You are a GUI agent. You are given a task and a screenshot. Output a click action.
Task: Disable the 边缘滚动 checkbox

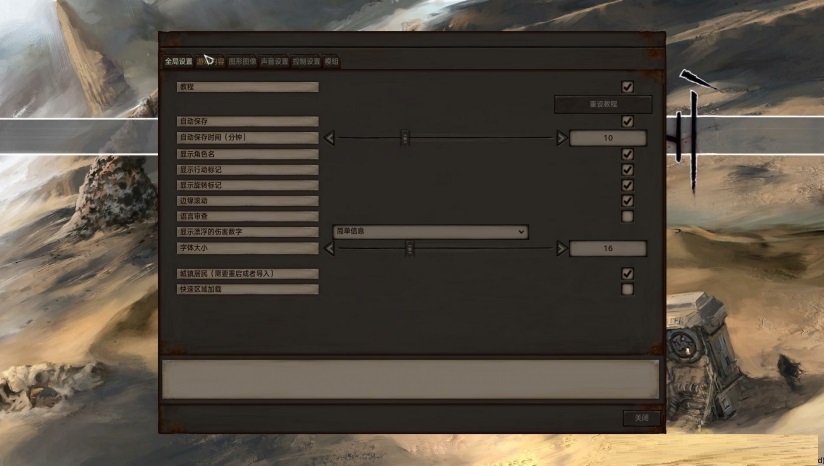click(627, 201)
